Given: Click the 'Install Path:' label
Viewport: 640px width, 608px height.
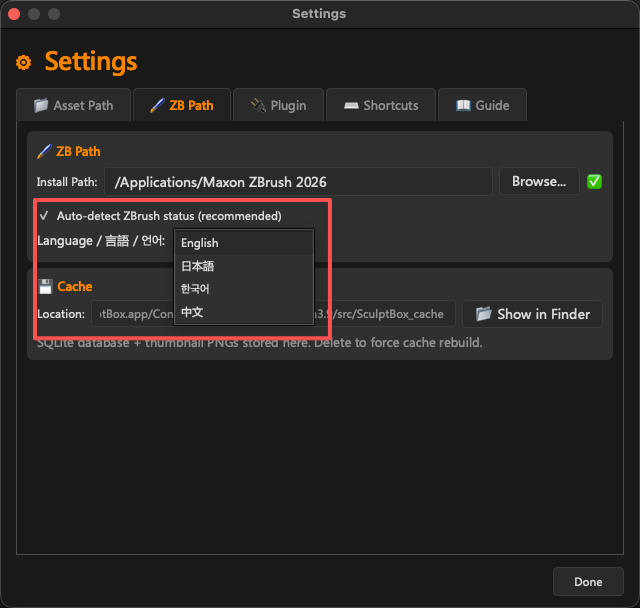Looking at the screenshot, I should click(67, 182).
